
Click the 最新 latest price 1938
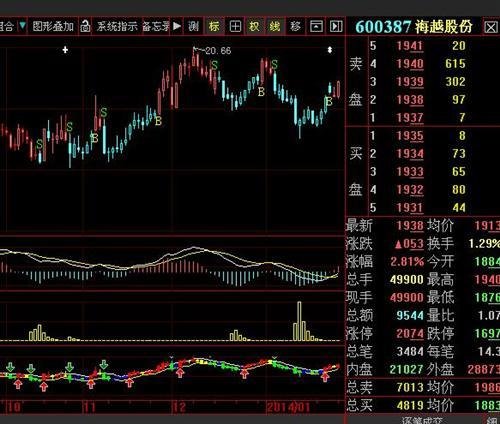[410, 226]
